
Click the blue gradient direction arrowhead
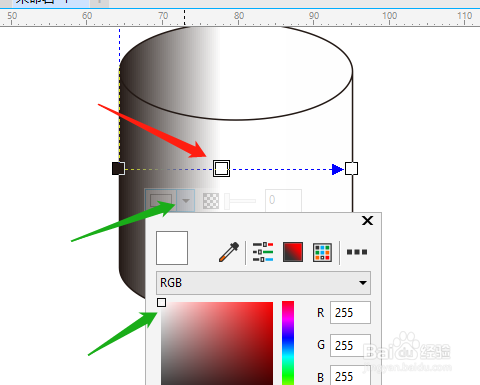pos(337,169)
